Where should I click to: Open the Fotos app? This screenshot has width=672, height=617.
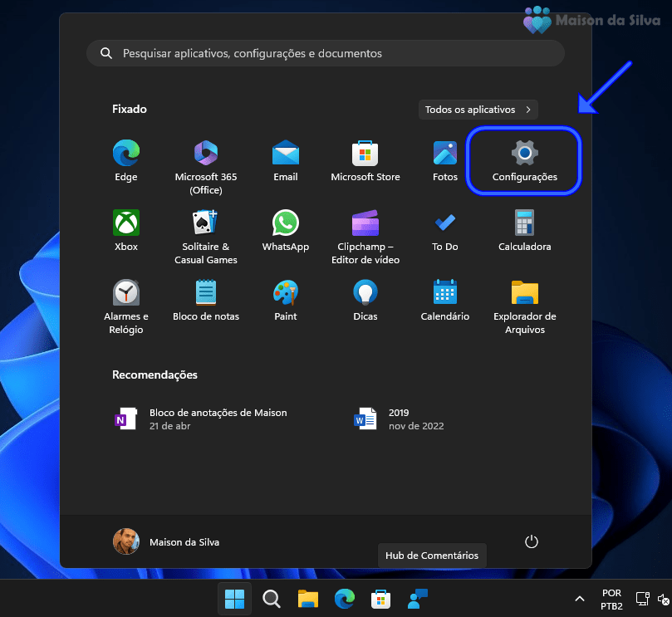click(445, 160)
